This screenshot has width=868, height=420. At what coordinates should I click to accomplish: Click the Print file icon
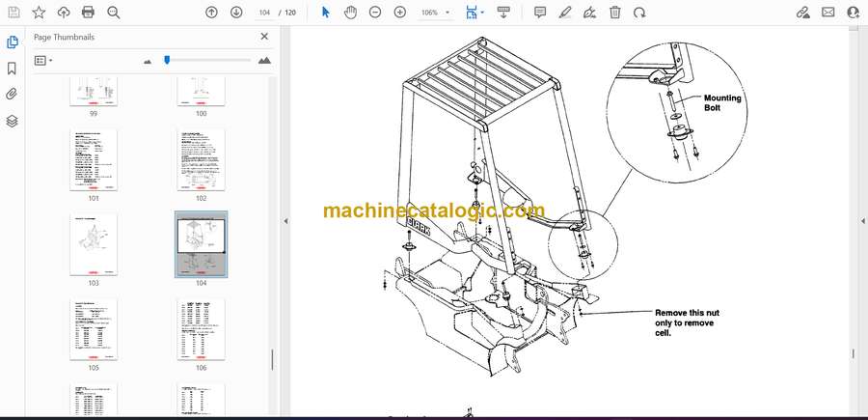point(89,13)
